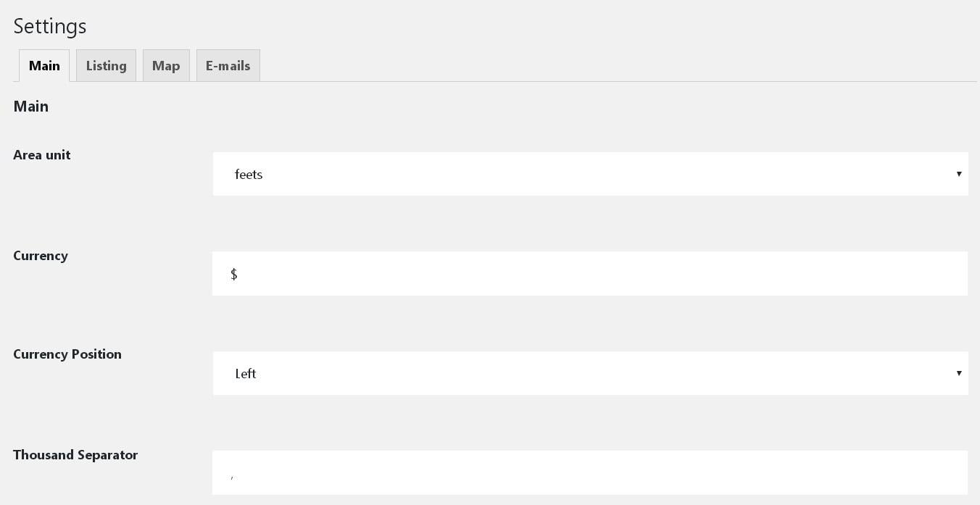The image size is (980, 505).
Task: Click the Currency Position label
Action: pyautogui.click(x=67, y=354)
